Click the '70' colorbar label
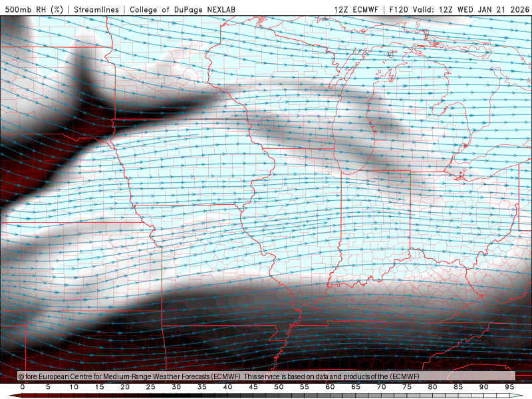This screenshot has width=532, height=399. (x=381, y=387)
